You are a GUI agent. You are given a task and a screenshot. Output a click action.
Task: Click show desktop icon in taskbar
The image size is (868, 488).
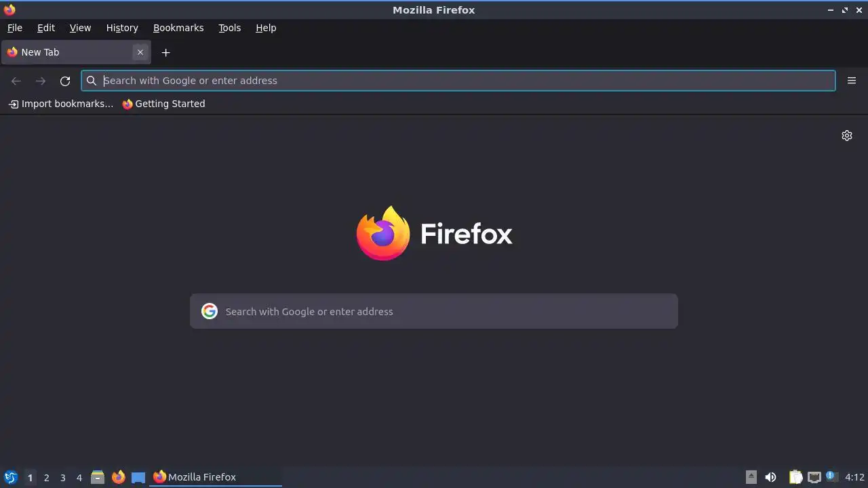point(138,477)
